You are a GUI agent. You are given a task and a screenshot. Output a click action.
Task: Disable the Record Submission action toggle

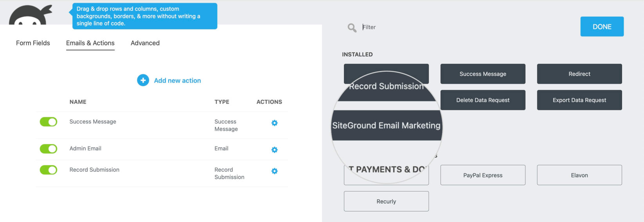tap(49, 170)
